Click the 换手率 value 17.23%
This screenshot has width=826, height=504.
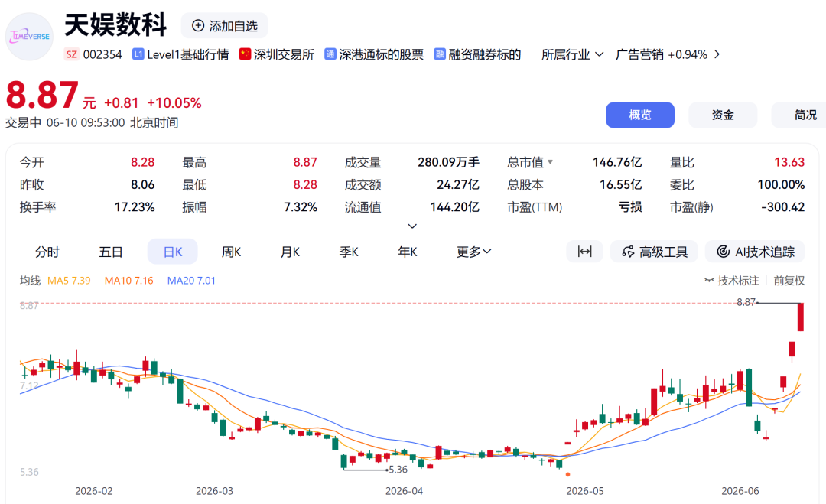[135, 207]
